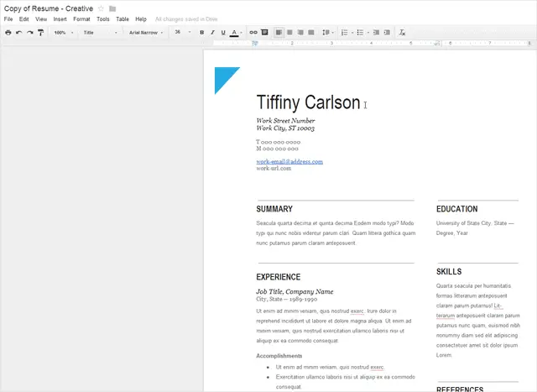Click the 'Tiffiny Carlson' title text
Image resolution: width=537 pixels, height=392 pixels.
point(308,102)
